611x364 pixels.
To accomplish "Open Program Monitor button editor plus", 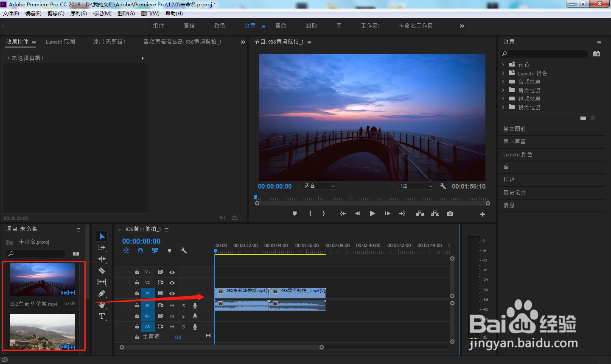I will [x=482, y=214].
